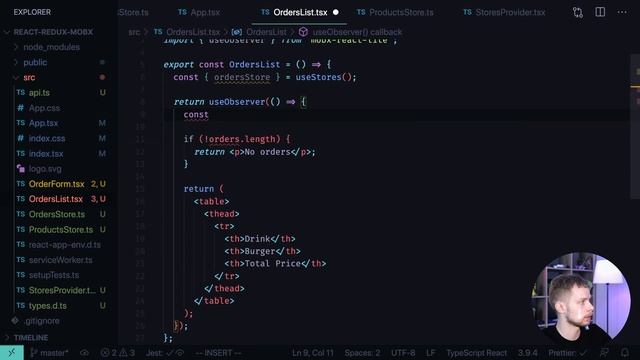This screenshot has height=360, width=640.
Task: Click the Prettier status in status bar
Action: tap(567, 353)
